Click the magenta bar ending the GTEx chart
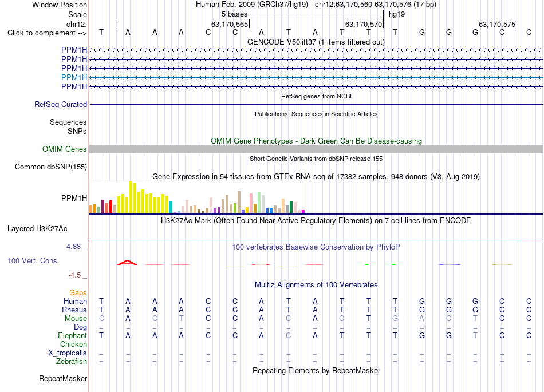This screenshot has height=392, width=544. [303, 211]
